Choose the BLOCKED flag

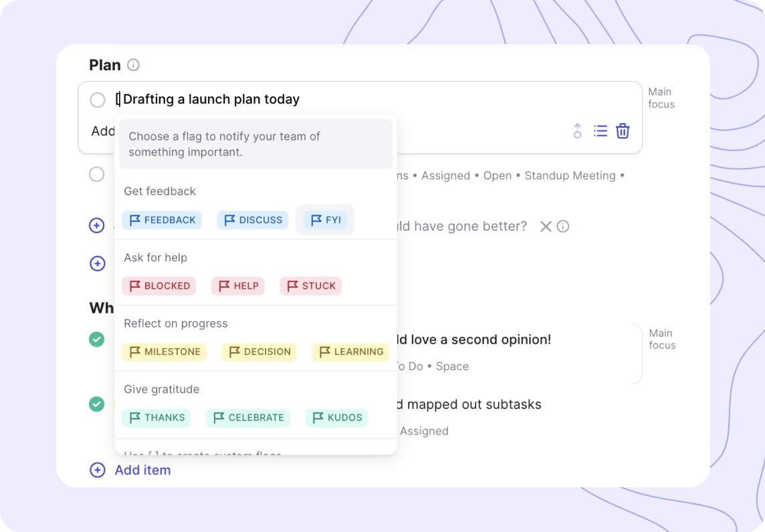tap(159, 286)
